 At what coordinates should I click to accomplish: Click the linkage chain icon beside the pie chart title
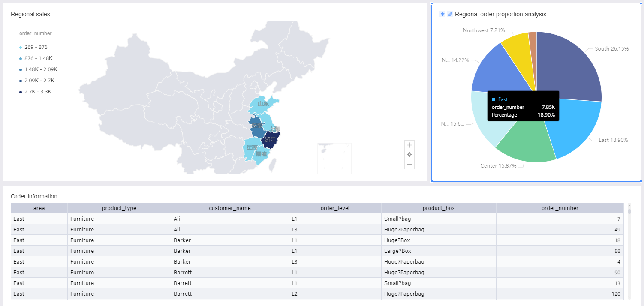coord(450,14)
